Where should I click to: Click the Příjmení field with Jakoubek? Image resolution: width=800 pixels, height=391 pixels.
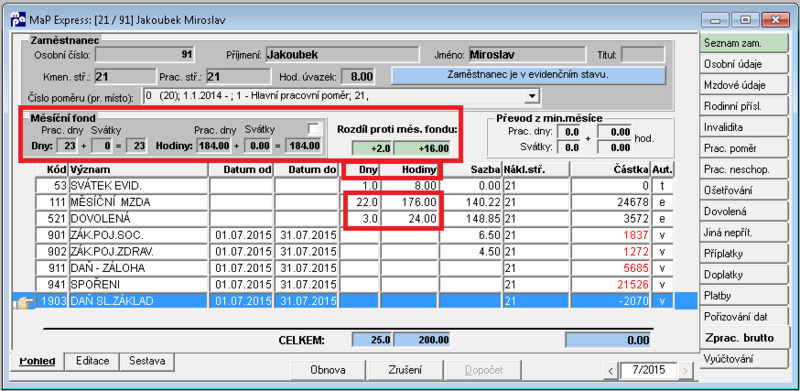pos(342,54)
